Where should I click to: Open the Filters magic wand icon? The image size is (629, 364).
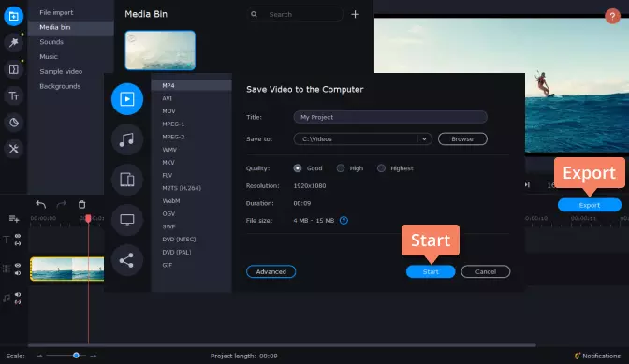(x=14, y=42)
